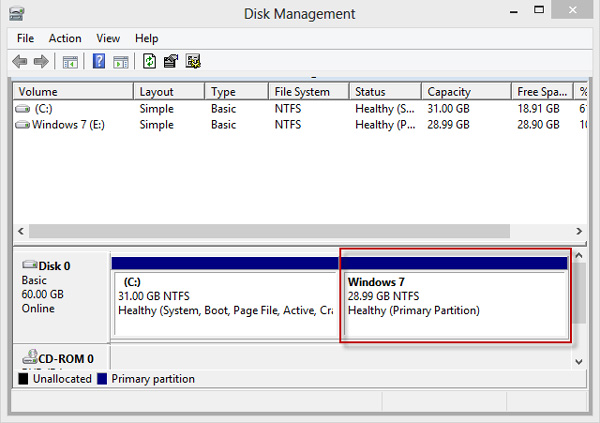Viewport: 600px width, 423px height.
Task: Click the Healthy (P... status cell
Action: click(x=385, y=125)
